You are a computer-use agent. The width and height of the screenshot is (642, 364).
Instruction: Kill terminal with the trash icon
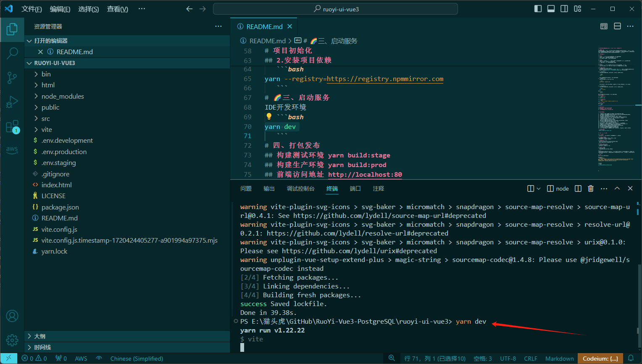pos(591,189)
